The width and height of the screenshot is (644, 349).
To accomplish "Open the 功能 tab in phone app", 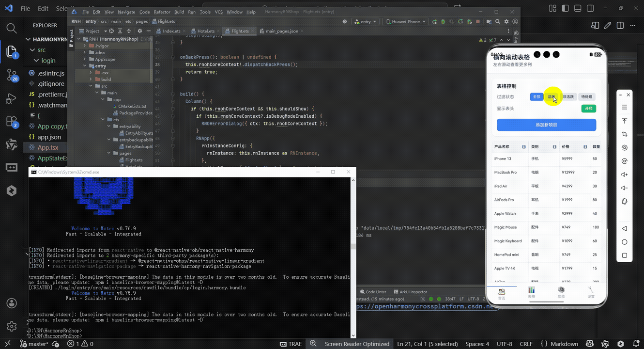I will [561, 292].
